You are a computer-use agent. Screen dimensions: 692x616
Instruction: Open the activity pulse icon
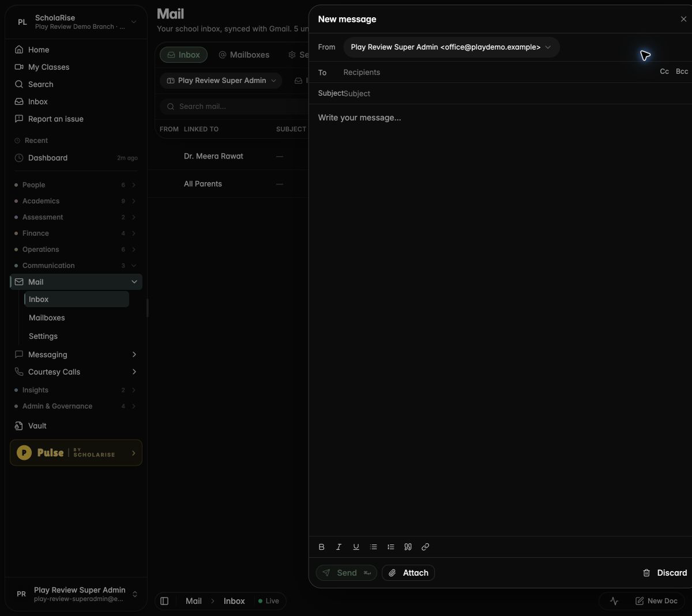coord(614,601)
